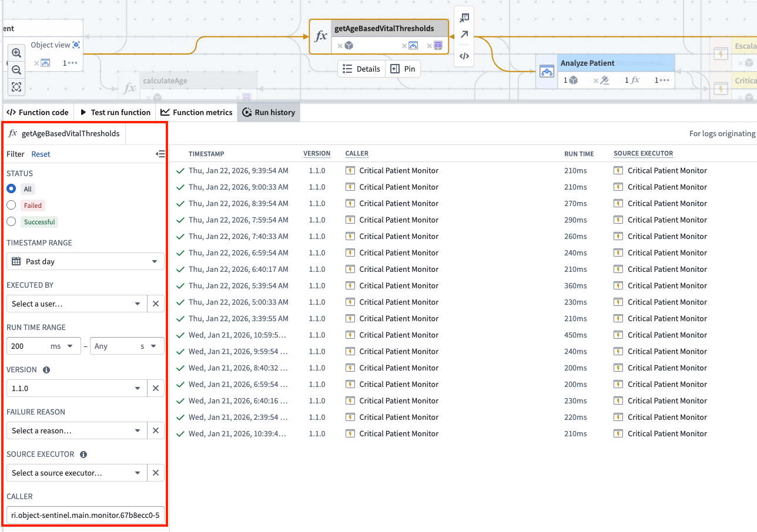Open the code view via the </> icon

[464, 56]
